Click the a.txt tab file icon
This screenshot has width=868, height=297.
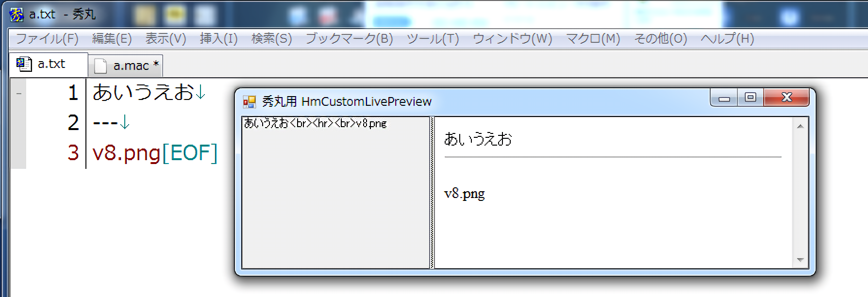coord(23,64)
